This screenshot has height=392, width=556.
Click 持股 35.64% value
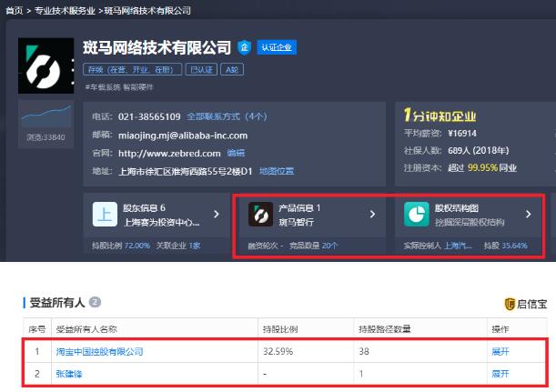[514, 246]
